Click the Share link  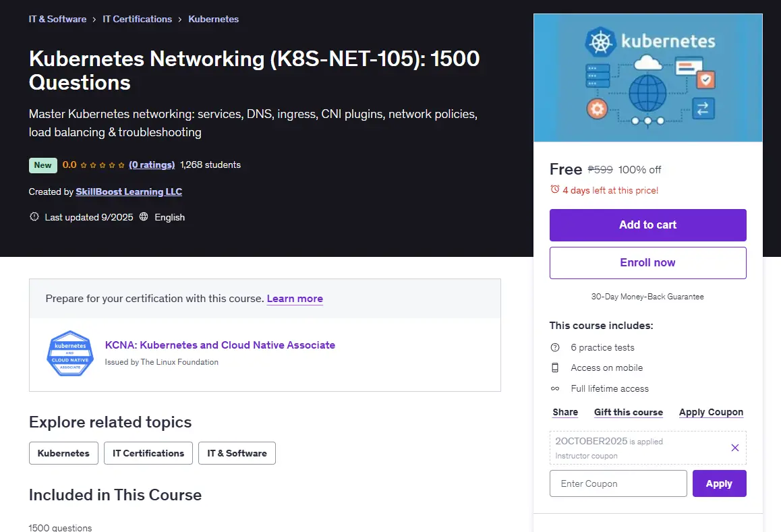(x=565, y=413)
